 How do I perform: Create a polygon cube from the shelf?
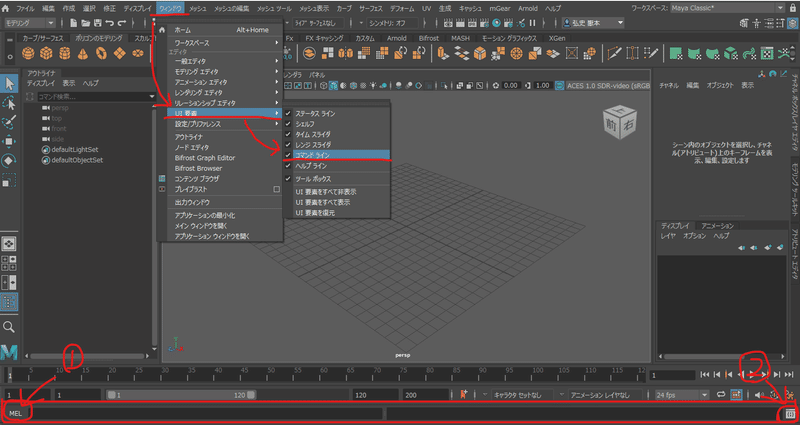click(46, 53)
